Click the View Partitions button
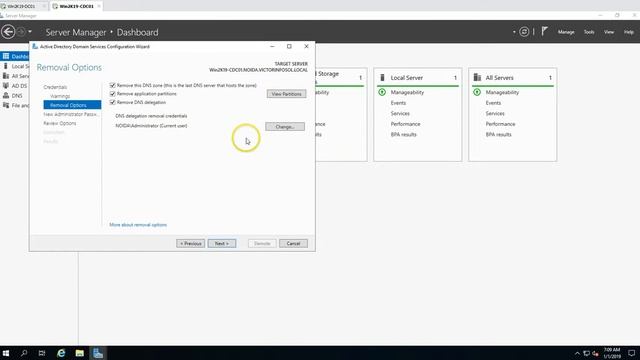The height and width of the screenshot is (360, 640). [286, 94]
